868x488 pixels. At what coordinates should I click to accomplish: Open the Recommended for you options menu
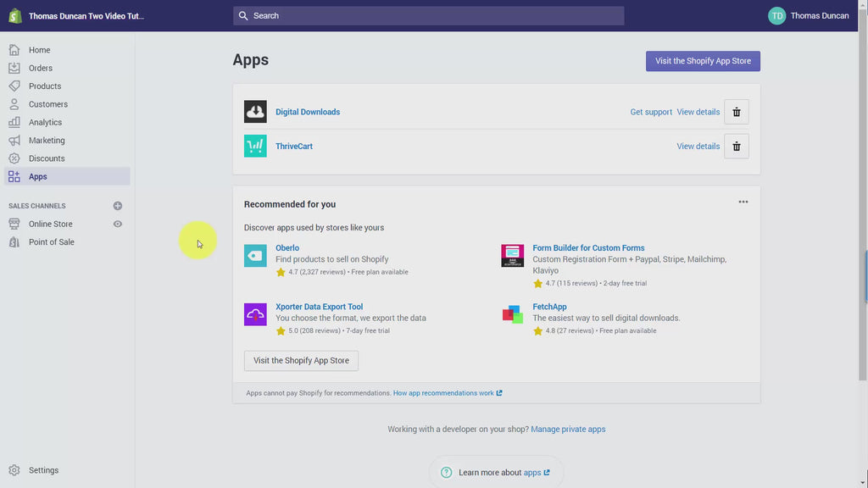point(743,202)
